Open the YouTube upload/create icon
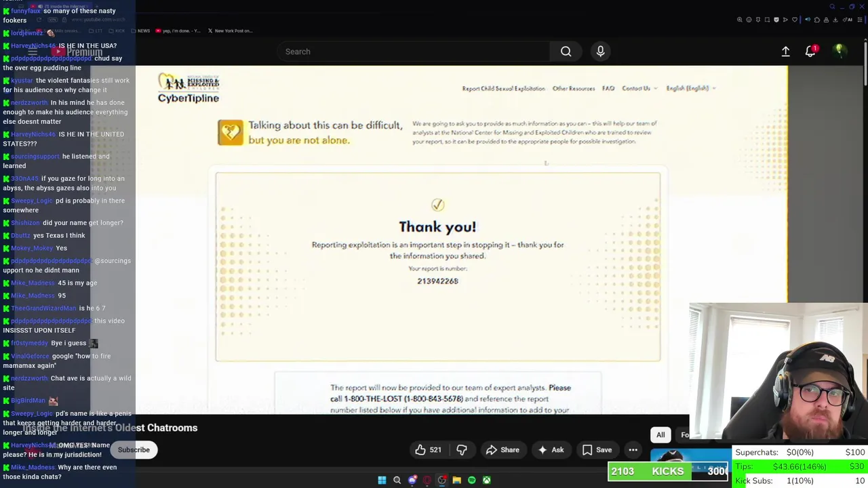Screen dimensions: 868x488 click(785, 52)
